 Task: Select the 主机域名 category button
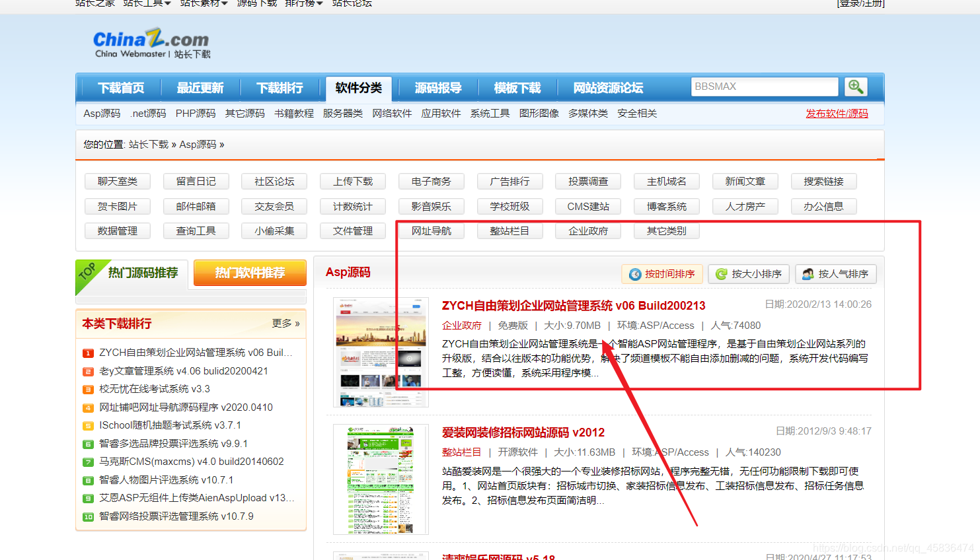tap(667, 182)
